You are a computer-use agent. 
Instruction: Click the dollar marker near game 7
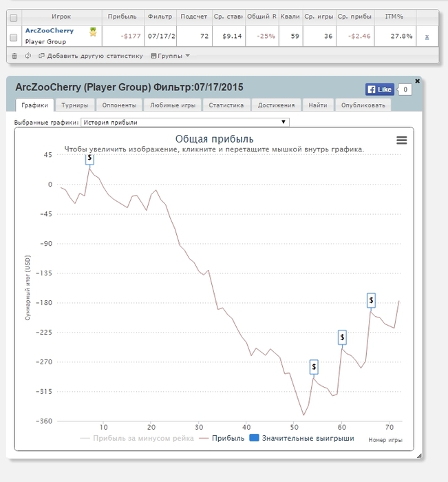[x=89, y=158]
